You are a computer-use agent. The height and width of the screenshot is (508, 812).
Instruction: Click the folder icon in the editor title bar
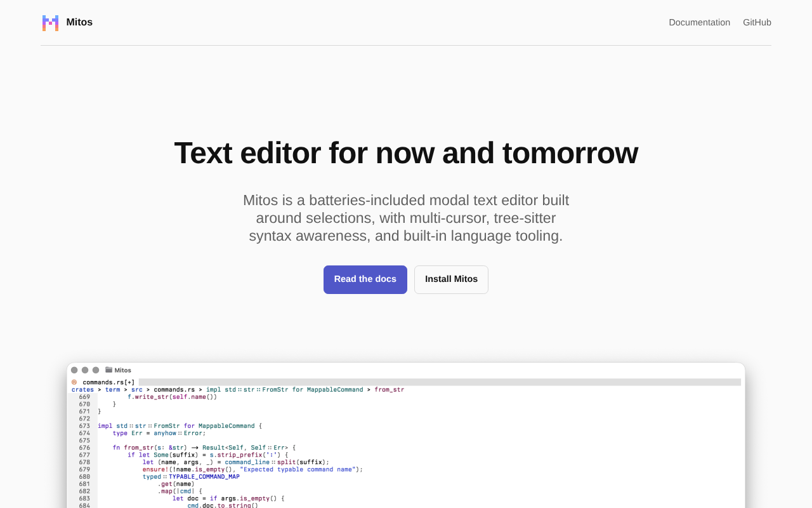(108, 370)
